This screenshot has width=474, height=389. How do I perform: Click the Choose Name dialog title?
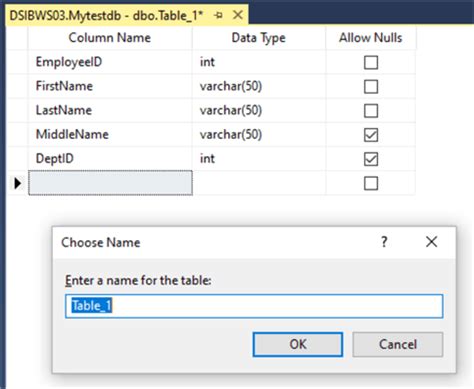tap(101, 242)
